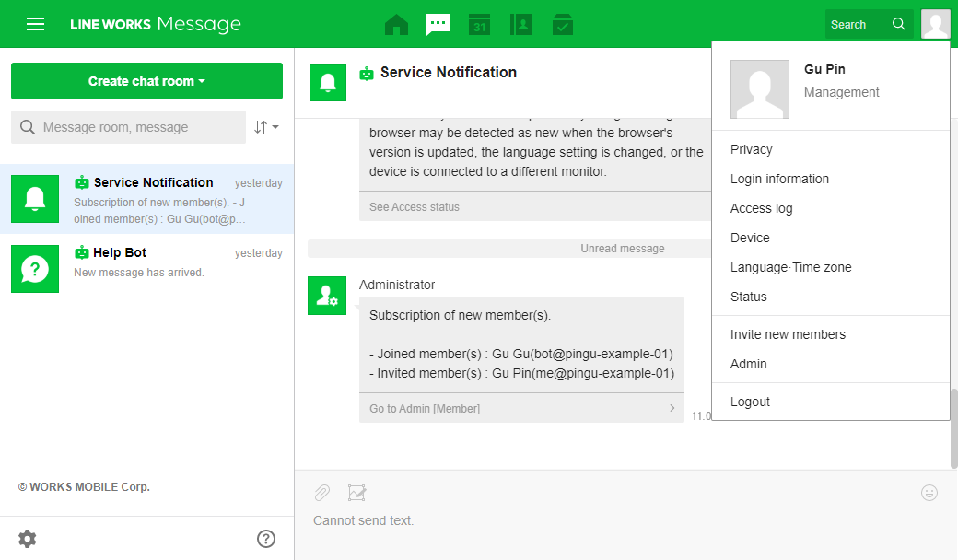Viewport: 958px width, 560px height.
Task: Click the chat vertical scrollbar
Action: (x=953, y=428)
